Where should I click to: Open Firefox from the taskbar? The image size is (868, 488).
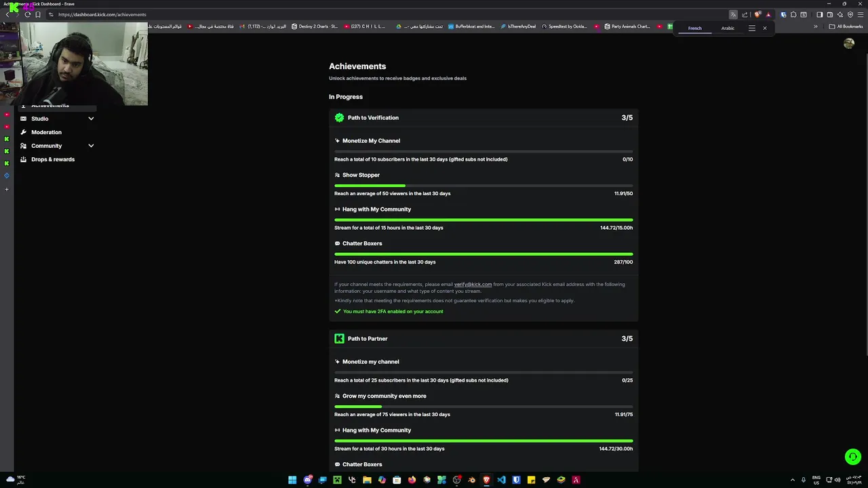[412, 480]
